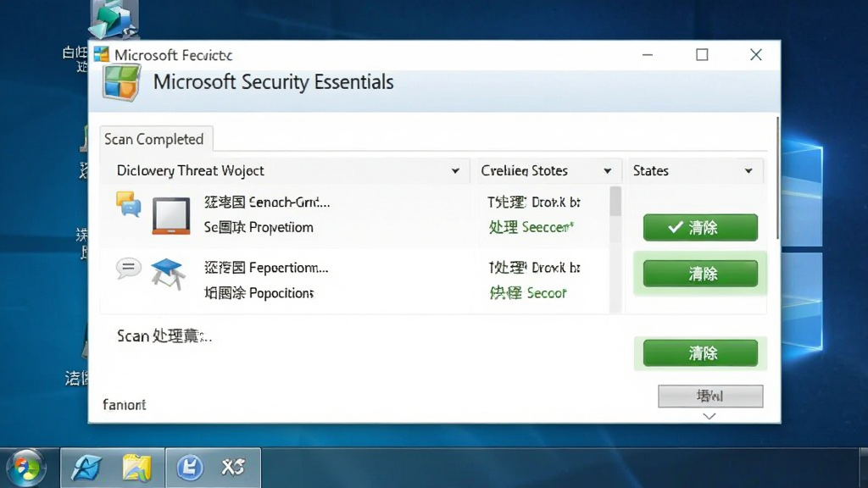
Task: Open the folder icon in taskbar
Action: [136, 468]
